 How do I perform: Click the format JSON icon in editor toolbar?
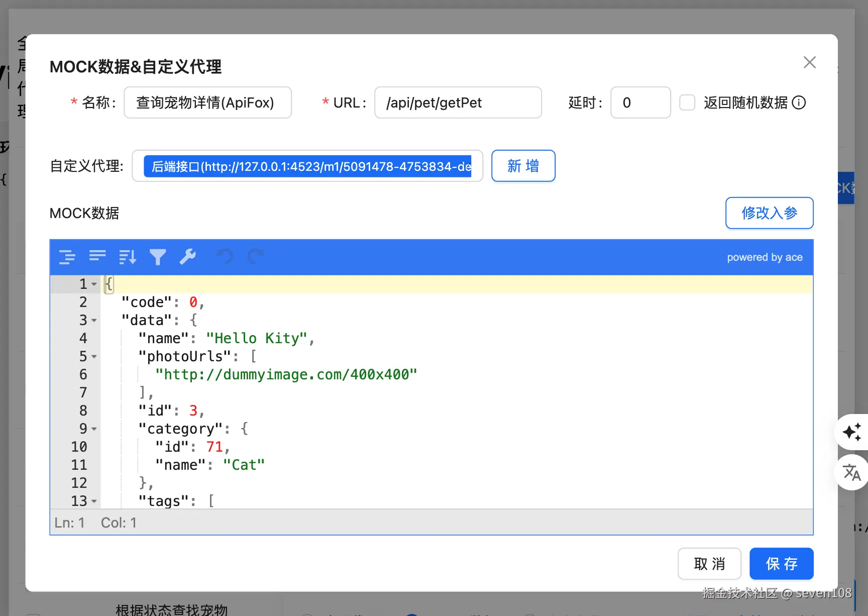tap(67, 257)
